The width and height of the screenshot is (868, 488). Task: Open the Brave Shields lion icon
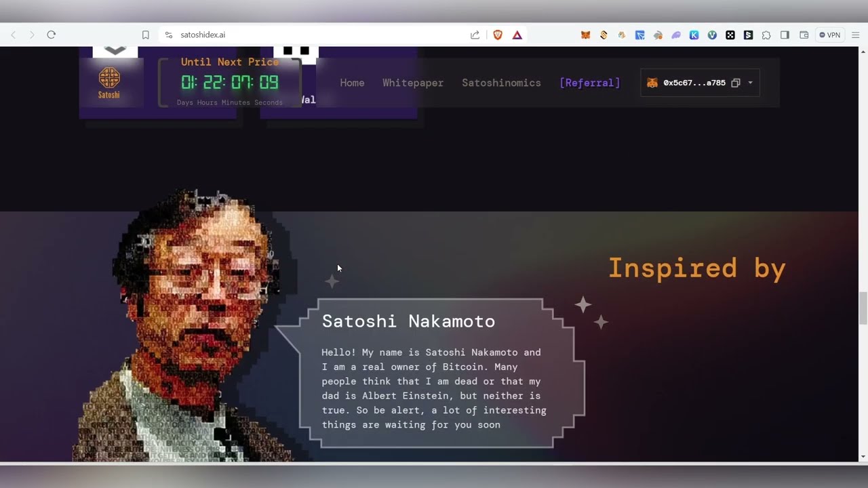(x=498, y=35)
